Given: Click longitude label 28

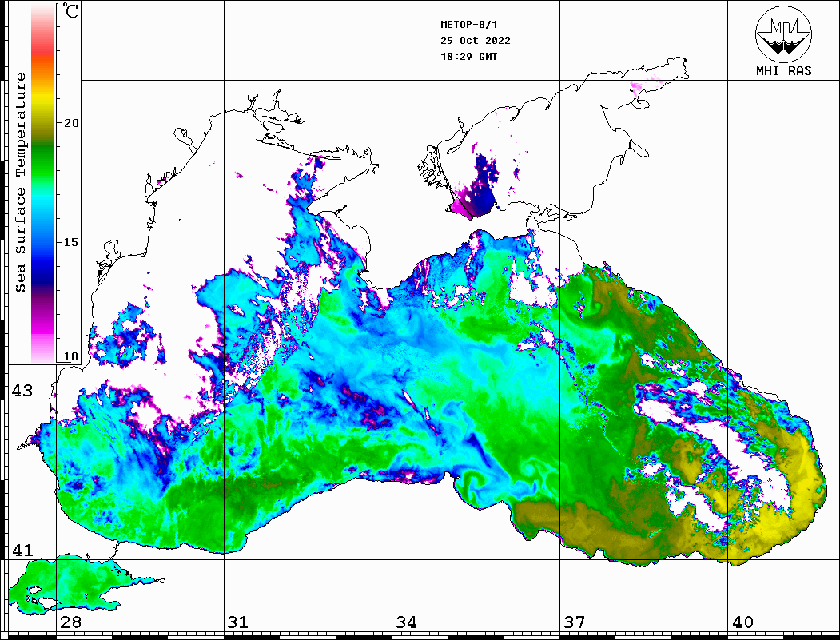Looking at the screenshot, I should pyautogui.click(x=70, y=622).
